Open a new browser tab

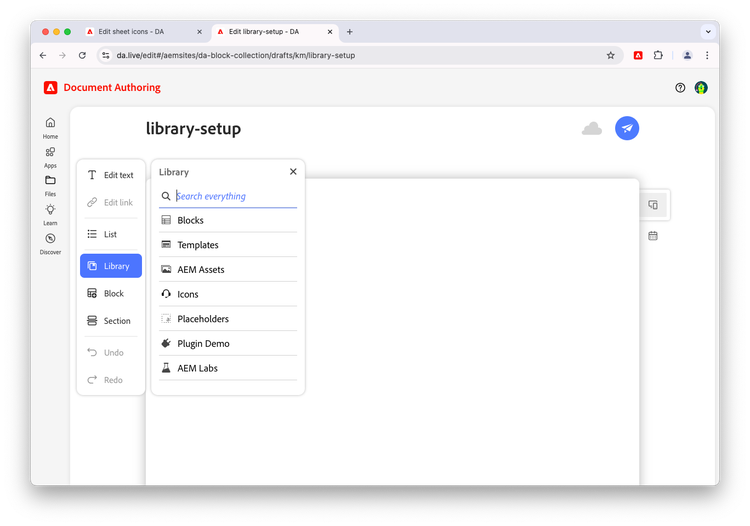[x=350, y=32]
